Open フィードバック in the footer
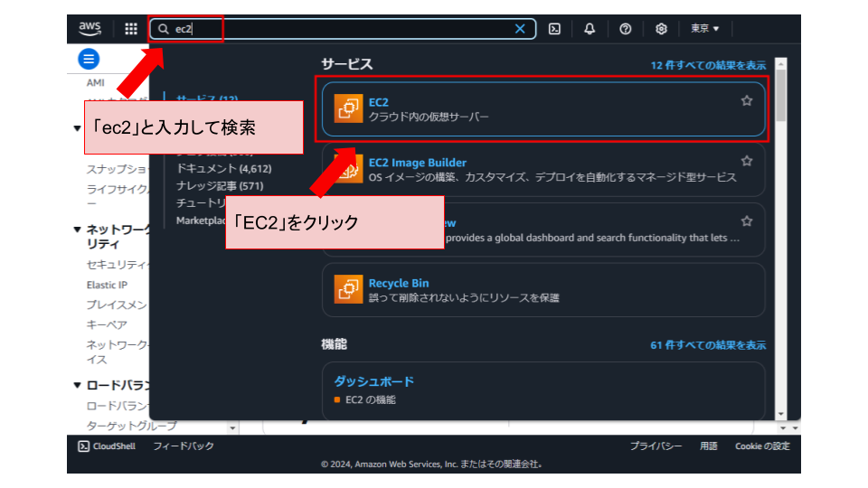 pyautogui.click(x=184, y=446)
